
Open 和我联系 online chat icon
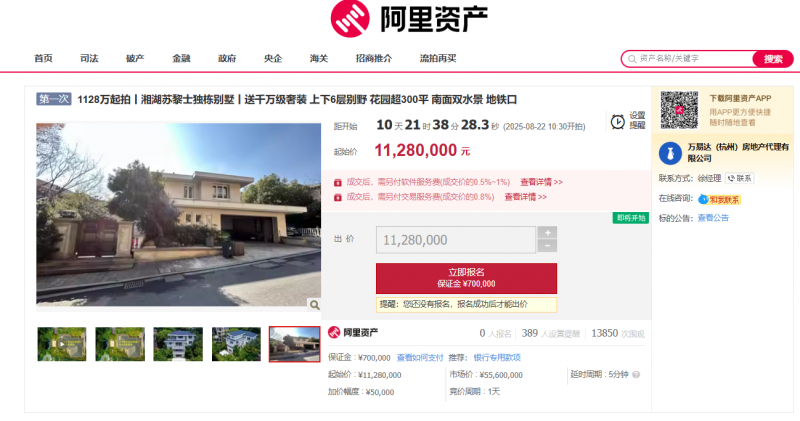[719, 200]
